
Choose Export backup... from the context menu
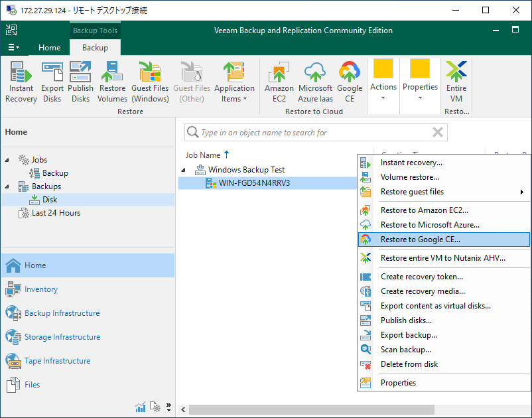pos(444,335)
